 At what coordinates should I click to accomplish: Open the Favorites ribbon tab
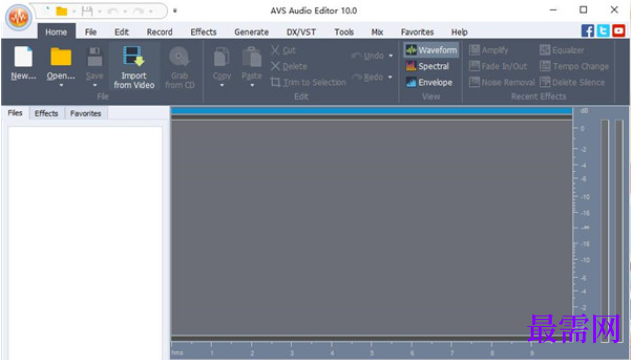[417, 32]
